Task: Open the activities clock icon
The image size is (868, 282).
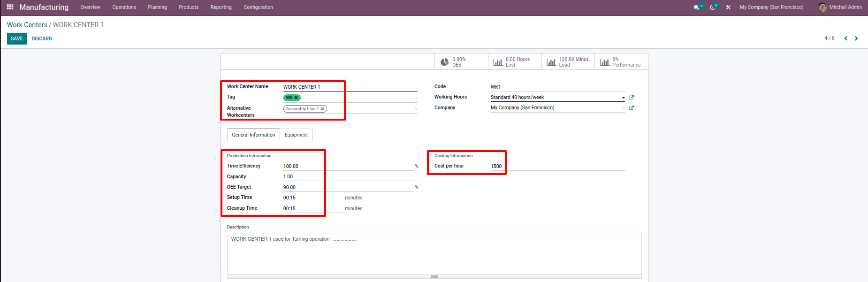Action: click(713, 8)
